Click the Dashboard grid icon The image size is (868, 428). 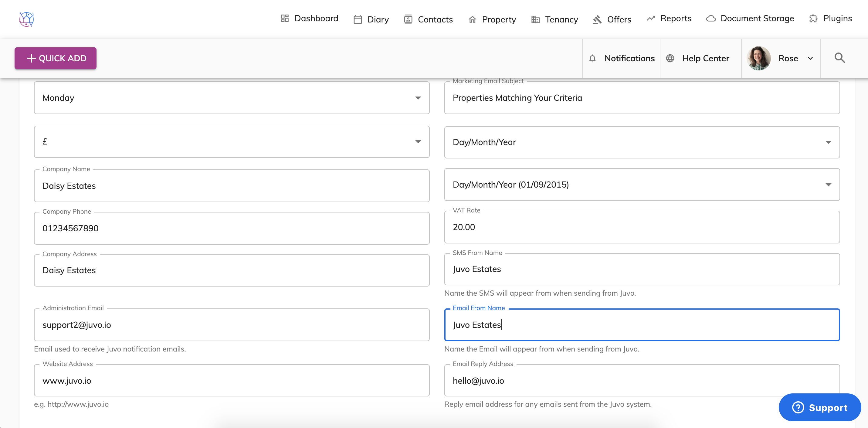pos(285,19)
